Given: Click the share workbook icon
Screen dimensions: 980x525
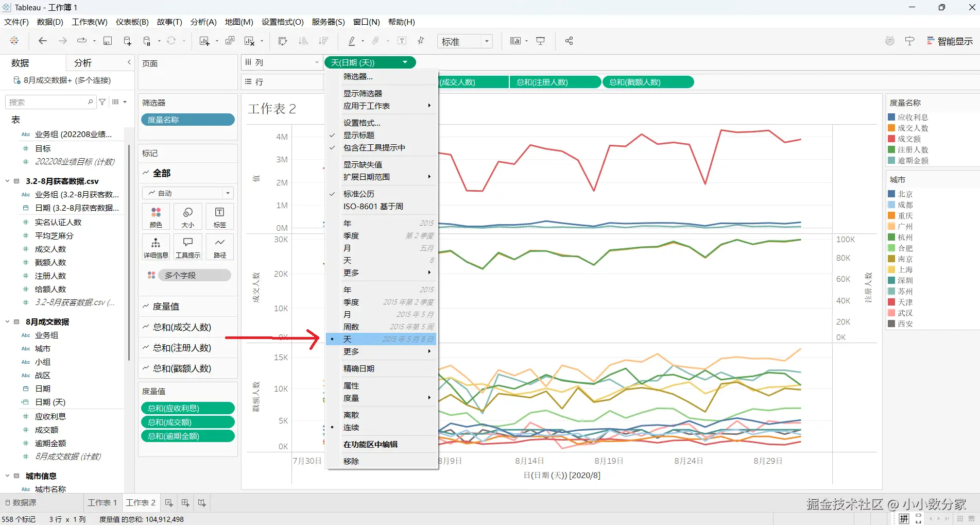Looking at the screenshot, I should point(569,41).
